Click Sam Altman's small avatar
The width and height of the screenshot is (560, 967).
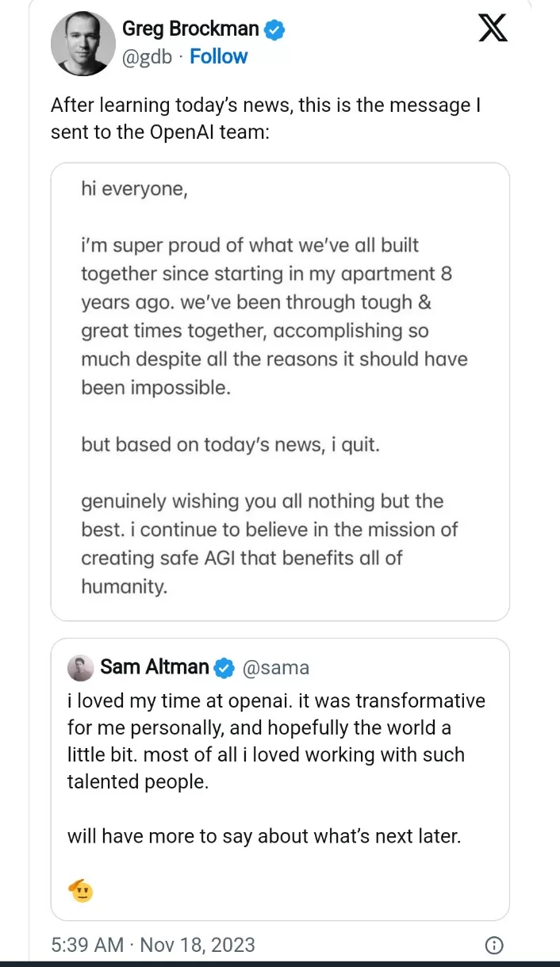click(x=80, y=668)
